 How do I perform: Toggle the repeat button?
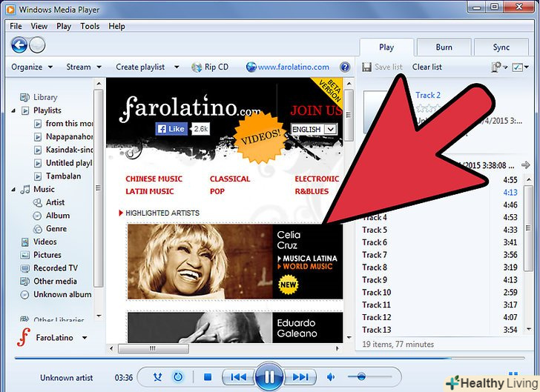coord(178,377)
